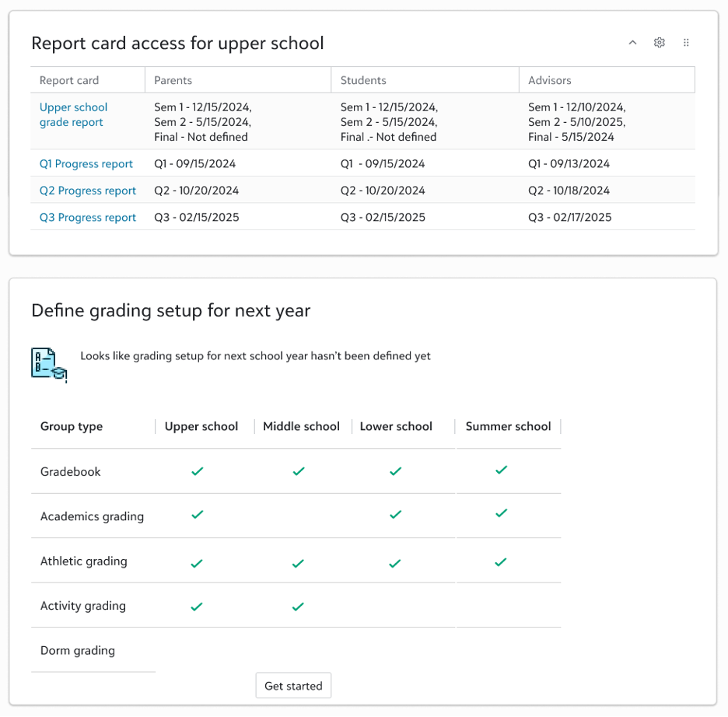
Task: Toggle Gradebook checkmark for Summer school
Action: pos(502,470)
